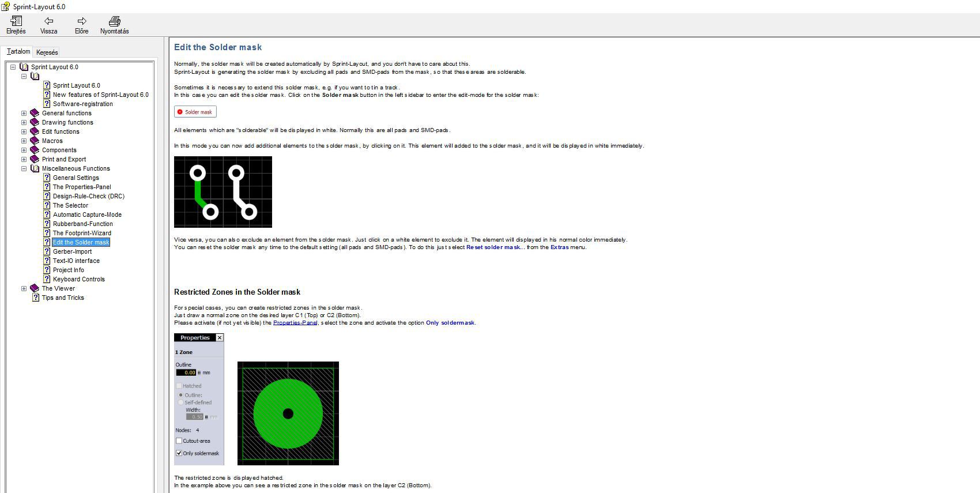
Task: Go back with the Vissza arrow
Action: point(48,21)
